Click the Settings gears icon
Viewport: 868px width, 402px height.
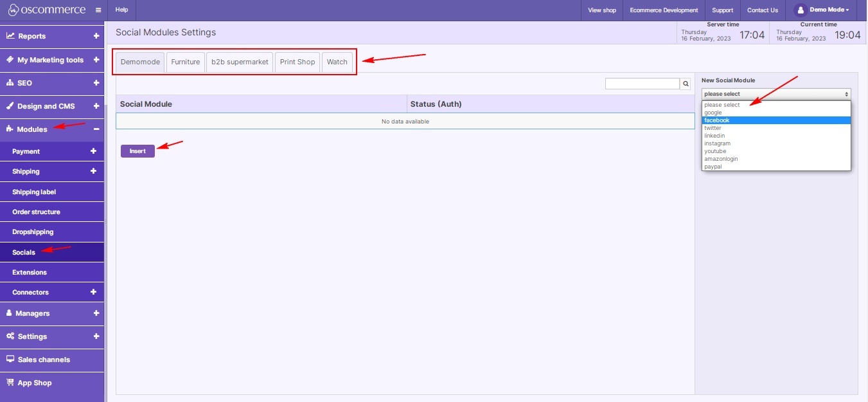click(x=10, y=336)
